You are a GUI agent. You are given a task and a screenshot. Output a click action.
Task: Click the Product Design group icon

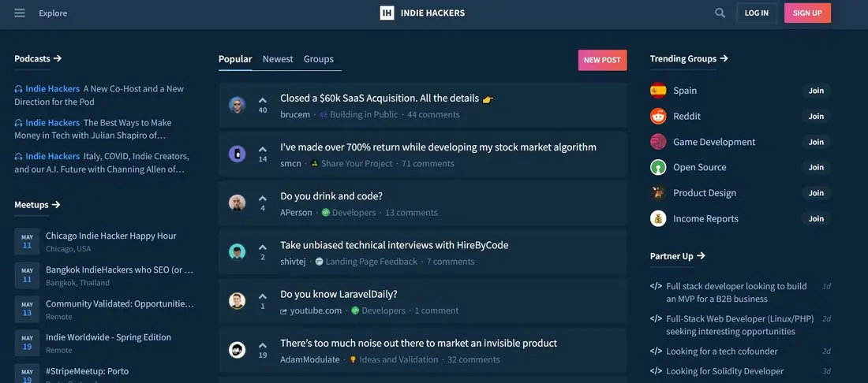point(658,193)
